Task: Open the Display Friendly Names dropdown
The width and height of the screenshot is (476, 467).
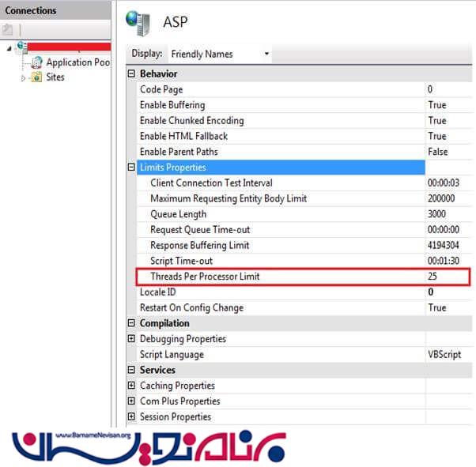Action: (x=220, y=54)
